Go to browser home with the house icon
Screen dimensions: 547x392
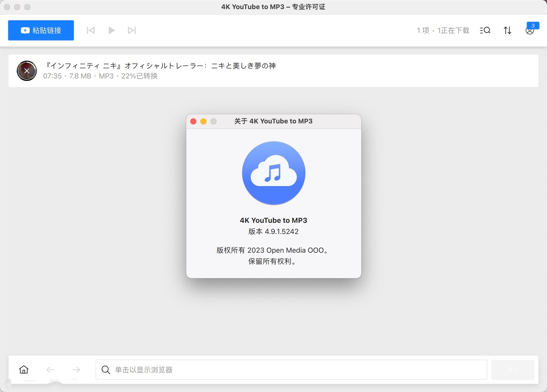tap(24, 370)
